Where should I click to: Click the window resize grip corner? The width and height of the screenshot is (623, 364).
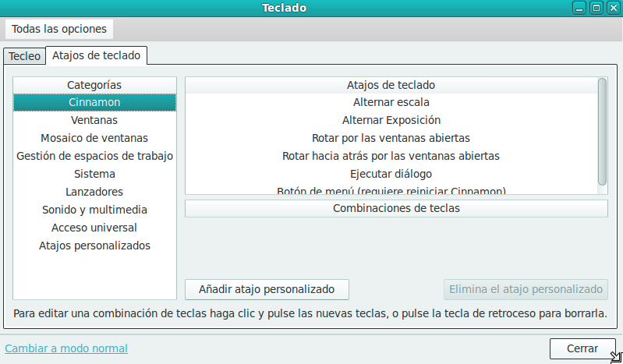pos(617,358)
